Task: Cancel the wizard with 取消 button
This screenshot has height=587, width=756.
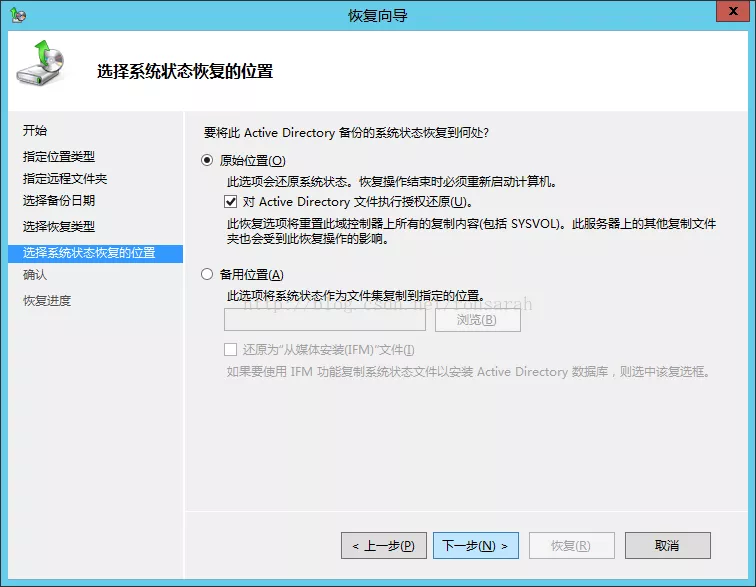Action: pos(667,546)
